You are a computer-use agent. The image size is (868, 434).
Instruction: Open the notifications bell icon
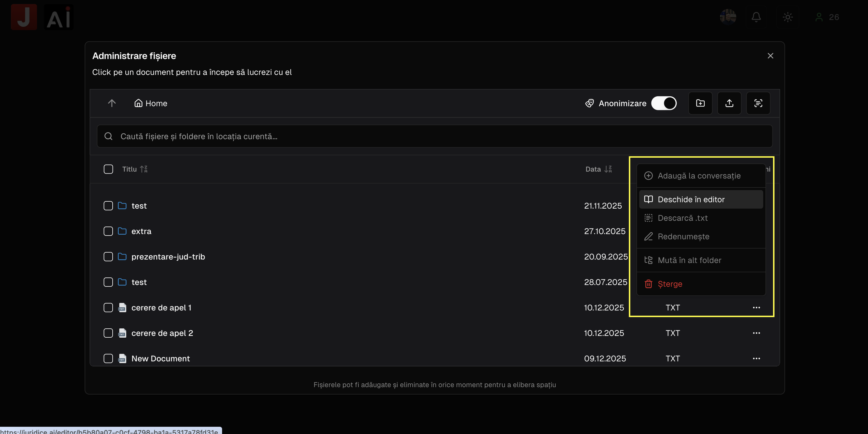pyautogui.click(x=756, y=17)
